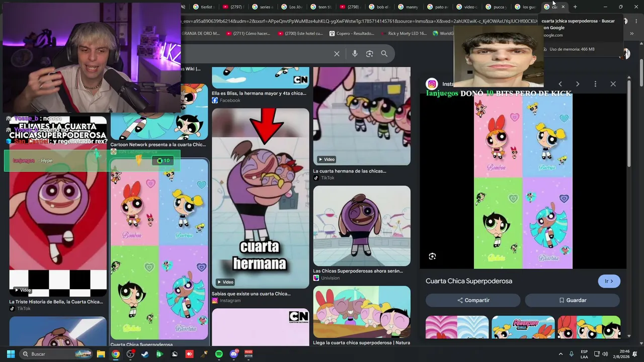Open the Las Chicas Superpoderosas ahora serán result
This screenshot has width=644, height=362.
(x=358, y=271)
